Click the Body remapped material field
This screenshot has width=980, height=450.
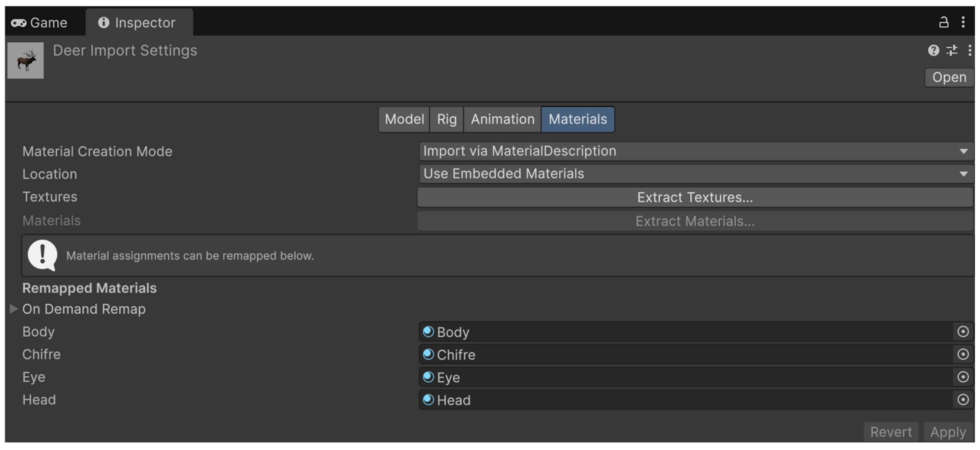685,332
